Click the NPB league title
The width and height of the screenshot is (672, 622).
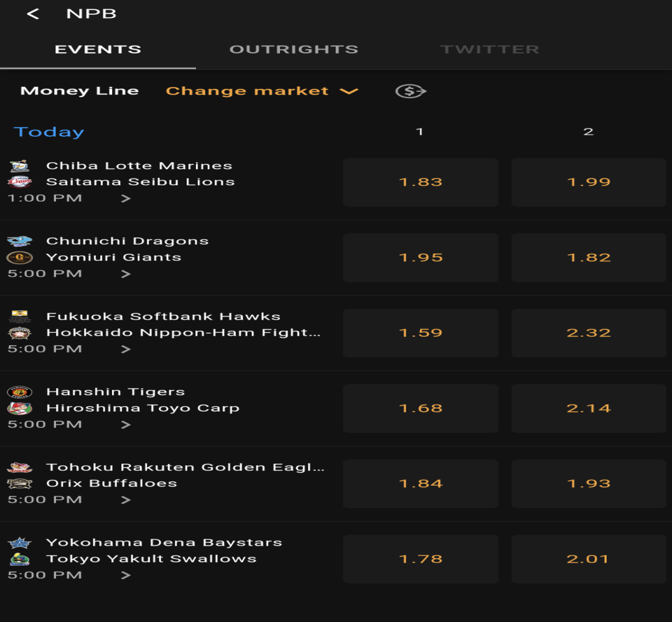pos(91,14)
